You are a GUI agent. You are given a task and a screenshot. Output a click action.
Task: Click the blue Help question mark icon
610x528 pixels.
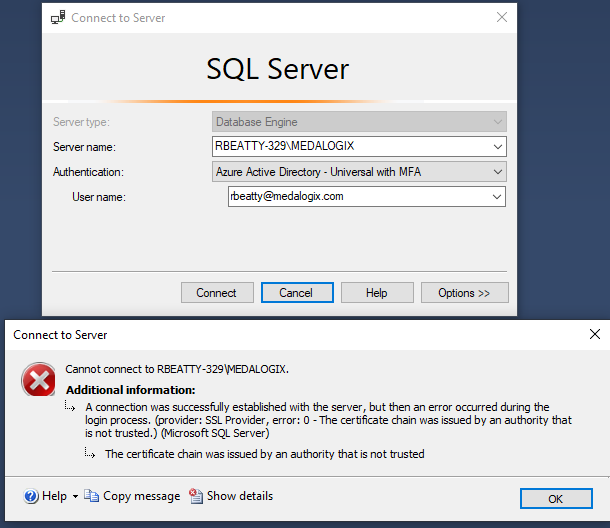[x=31, y=496]
